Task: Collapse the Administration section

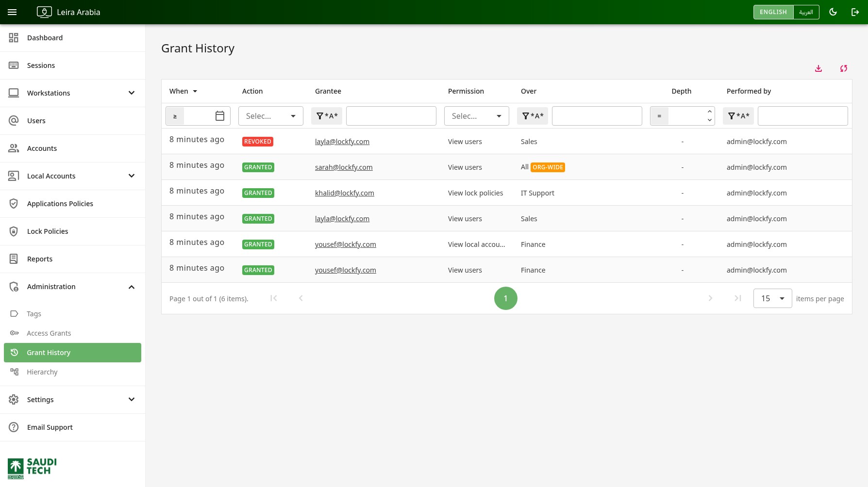Action: (72, 287)
